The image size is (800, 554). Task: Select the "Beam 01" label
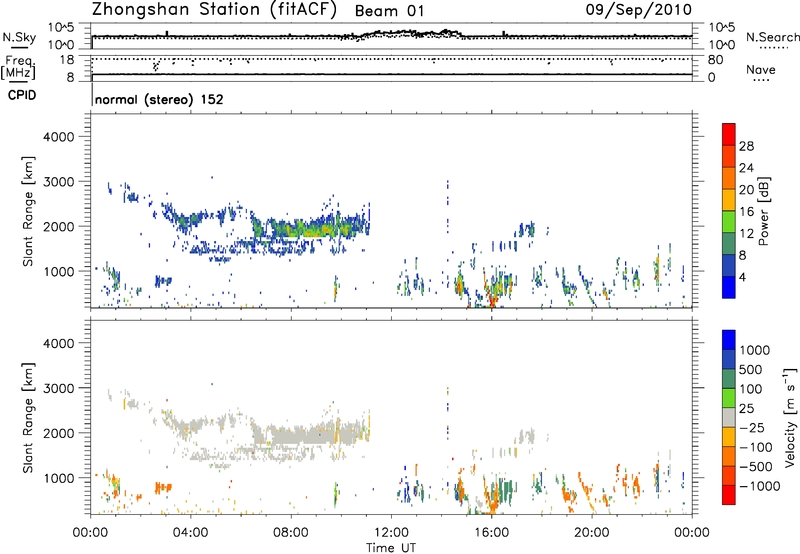pos(389,11)
